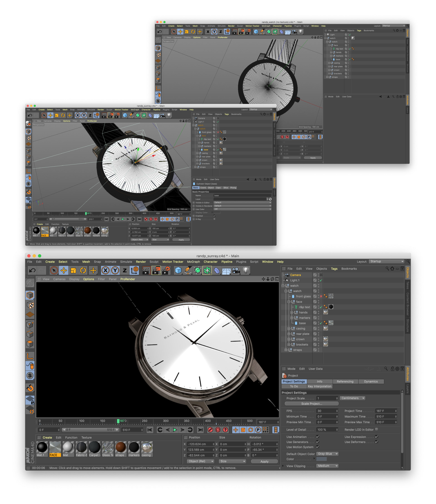Image resolution: width=436 pixels, height=504 pixels.
Task: Enable Render LOD in Editor in the bottom window
Action: tap(377, 429)
